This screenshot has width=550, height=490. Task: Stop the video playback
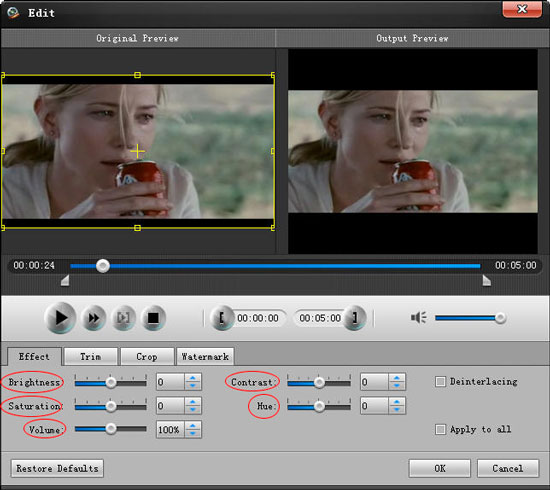(x=153, y=318)
